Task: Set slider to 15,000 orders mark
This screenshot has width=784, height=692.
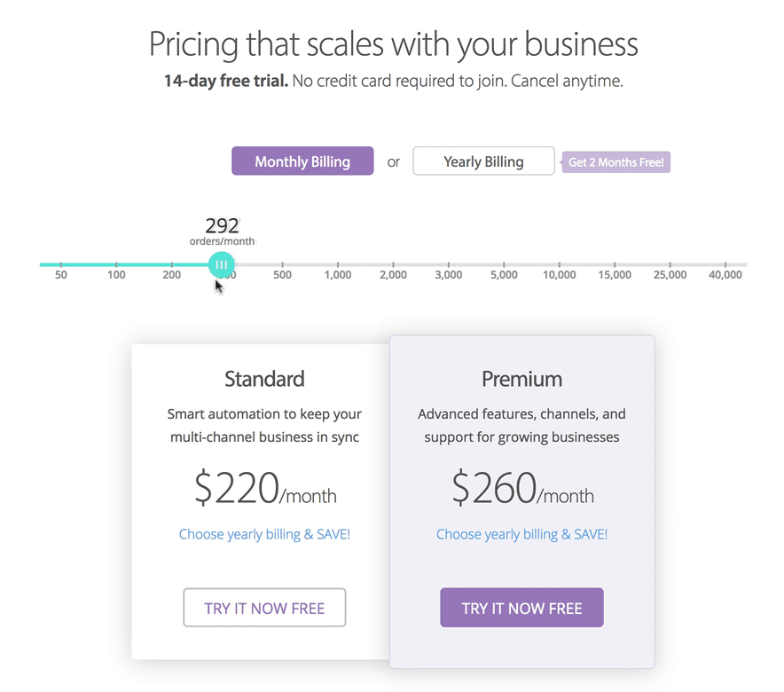Action: click(615, 264)
